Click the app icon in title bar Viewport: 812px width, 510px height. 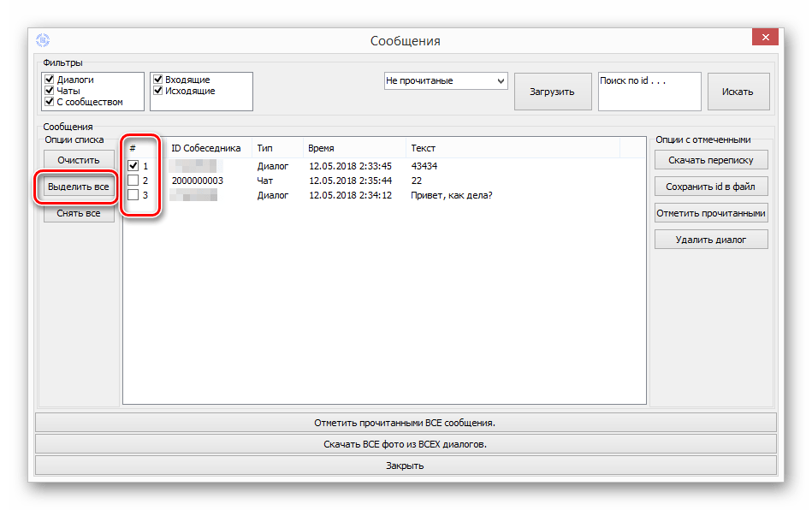coord(43,40)
